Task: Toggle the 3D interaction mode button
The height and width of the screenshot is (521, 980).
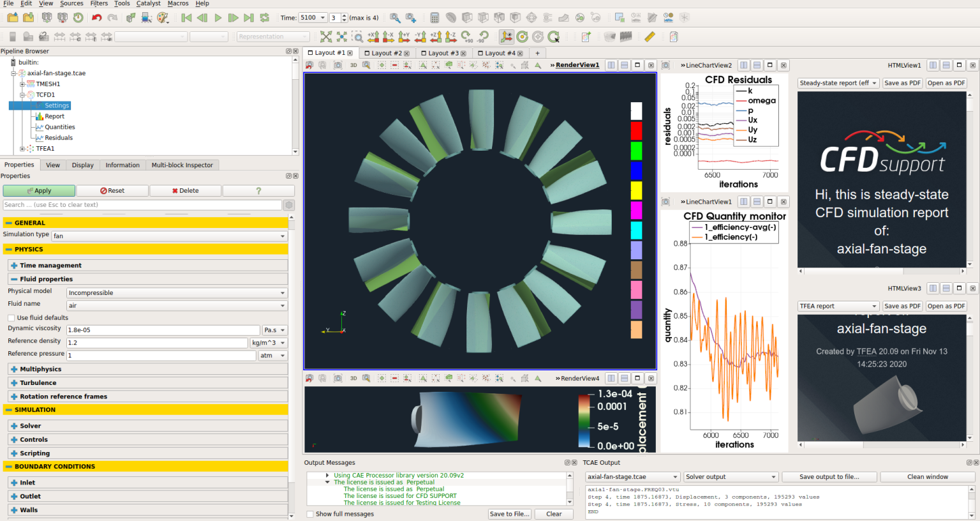Action: [x=354, y=64]
